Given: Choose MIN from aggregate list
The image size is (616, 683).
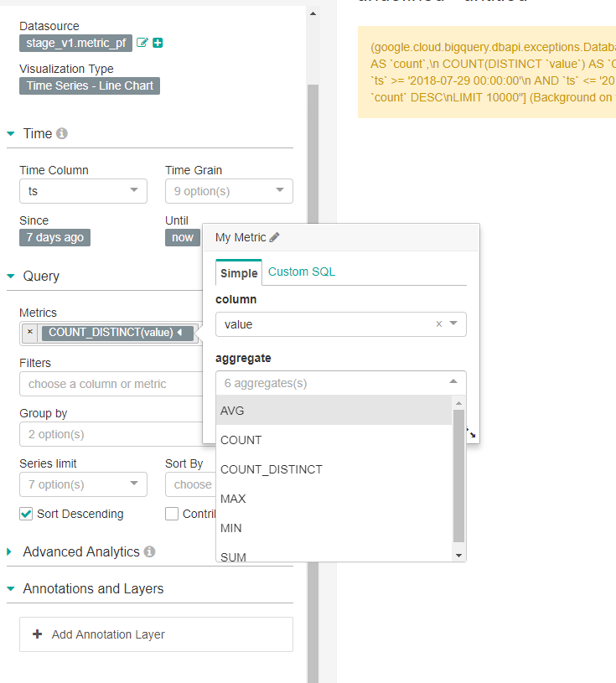Looking at the screenshot, I should tap(334, 528).
